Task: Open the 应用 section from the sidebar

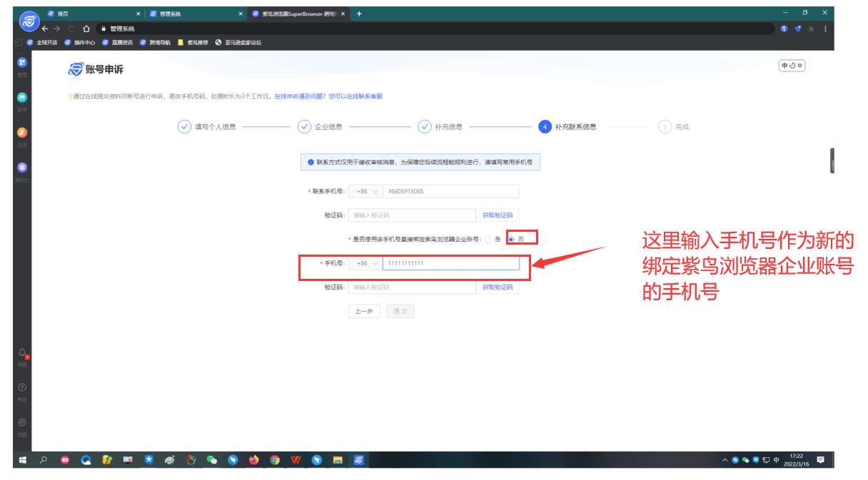Action: click(21, 133)
